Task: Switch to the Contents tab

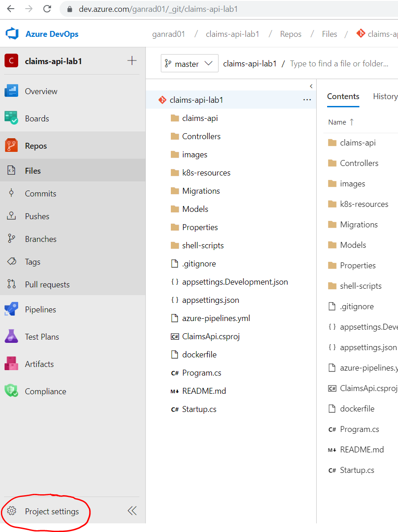Action: coord(343,96)
